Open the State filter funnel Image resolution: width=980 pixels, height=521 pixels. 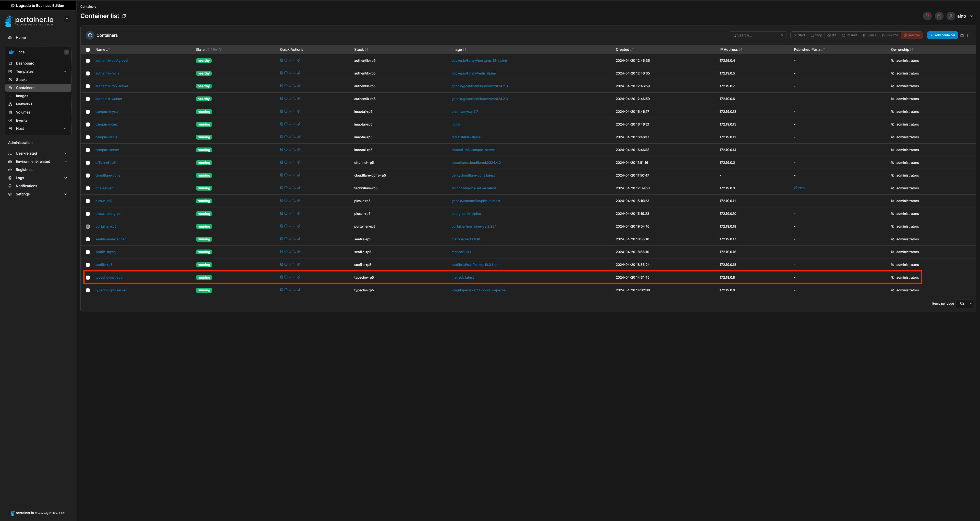[221, 49]
